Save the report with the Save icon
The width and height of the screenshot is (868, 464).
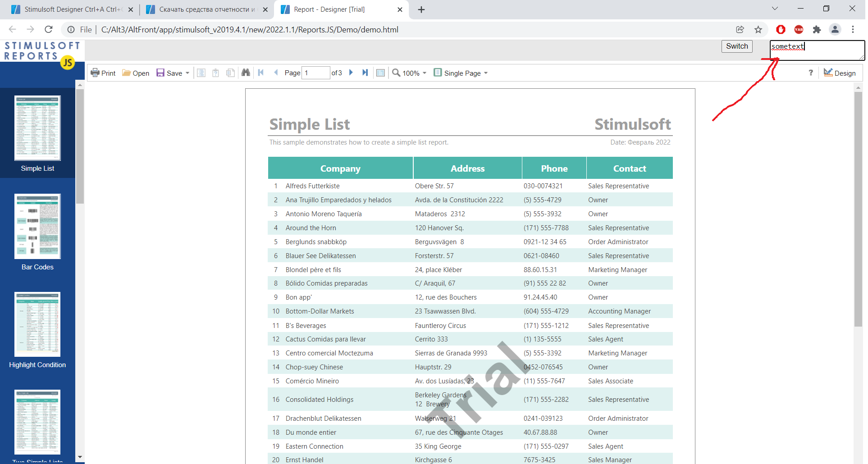tap(169, 73)
